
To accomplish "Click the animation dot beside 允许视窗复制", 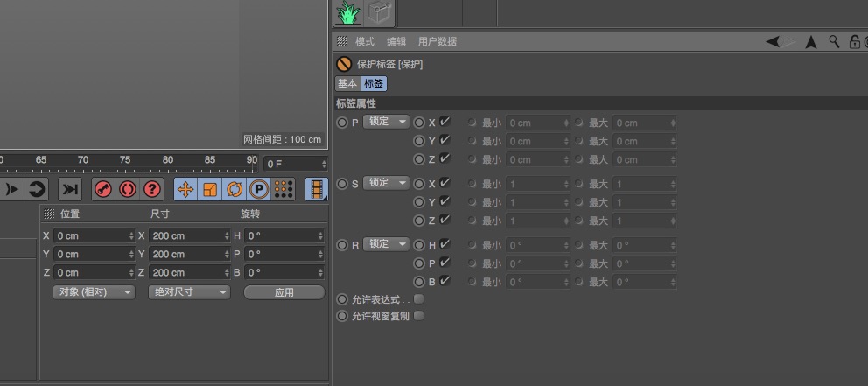I will click(342, 316).
